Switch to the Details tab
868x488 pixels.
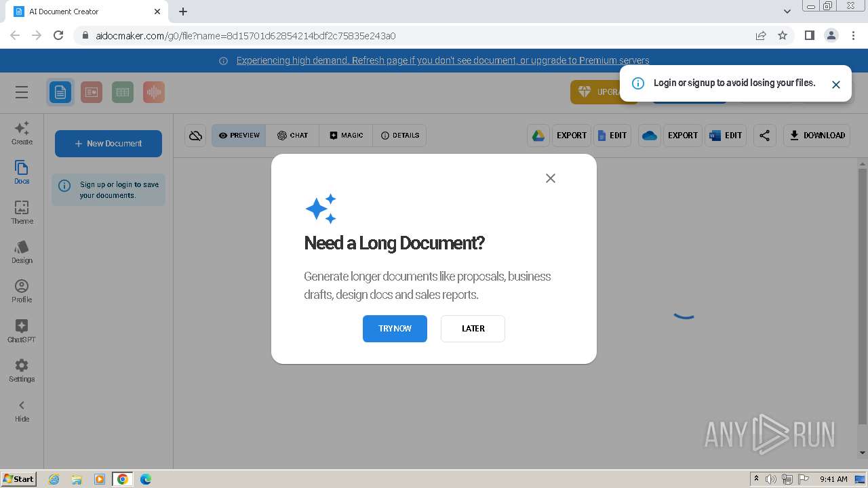click(399, 136)
